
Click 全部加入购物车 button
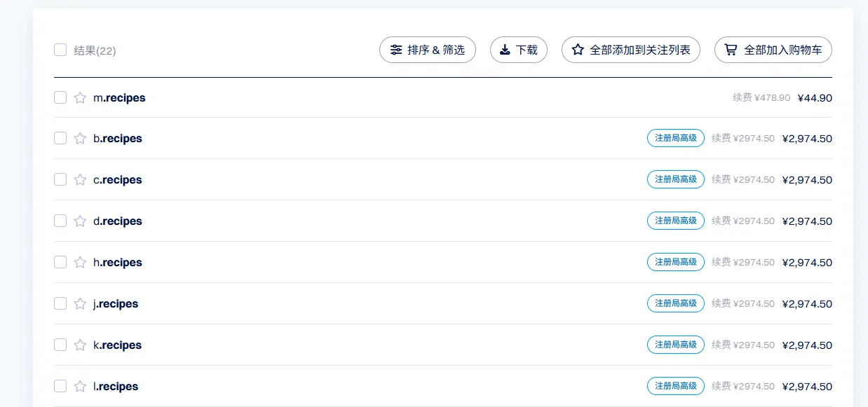click(773, 50)
